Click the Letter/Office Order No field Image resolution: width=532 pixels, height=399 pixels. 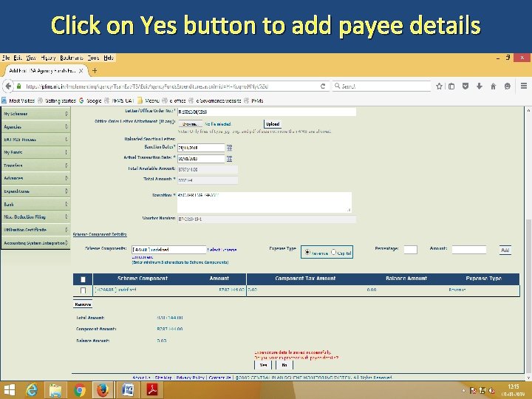(x=267, y=112)
